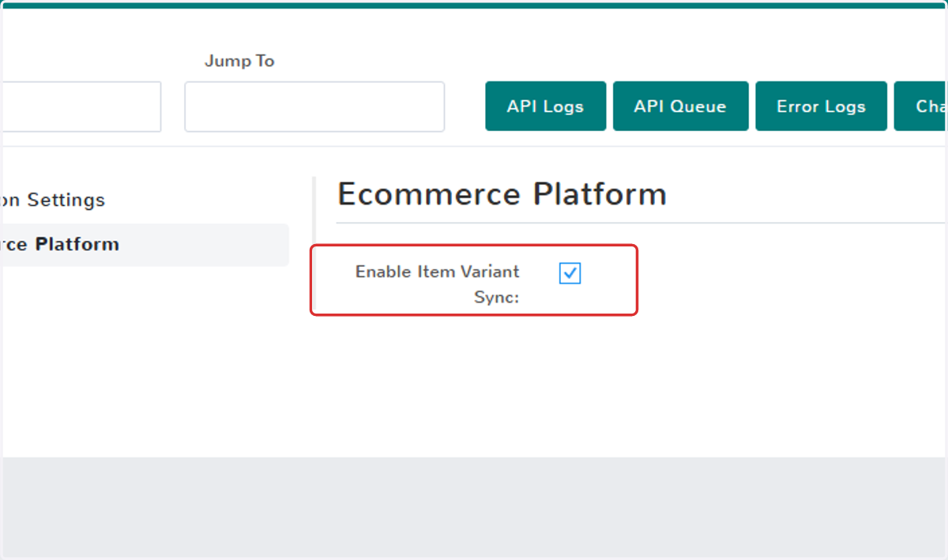
Task: Click the Ecommerce Platform page heading
Action: point(502,194)
